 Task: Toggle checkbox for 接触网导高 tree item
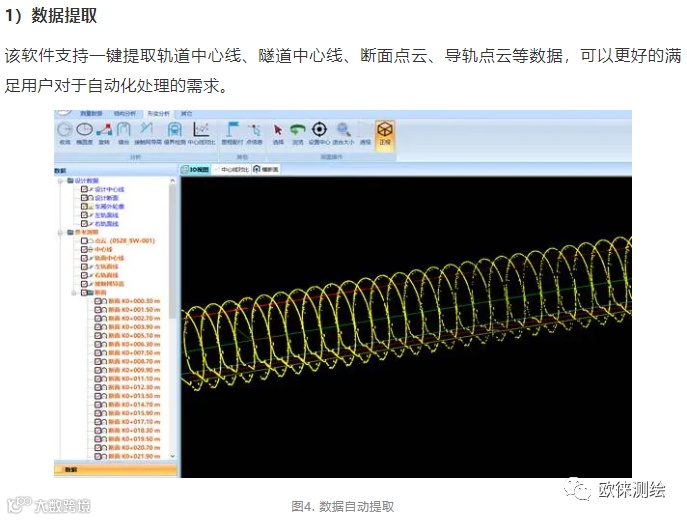coord(84,283)
